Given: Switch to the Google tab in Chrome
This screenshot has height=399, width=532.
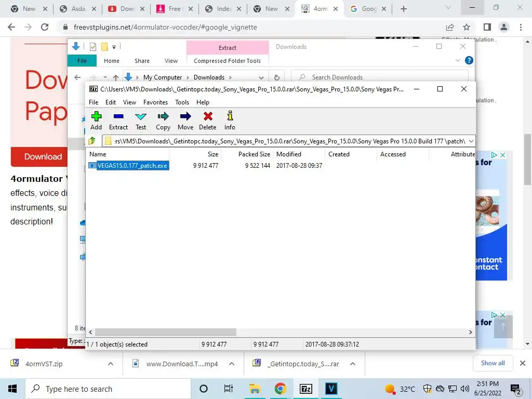Looking at the screenshot, I should (368, 9).
